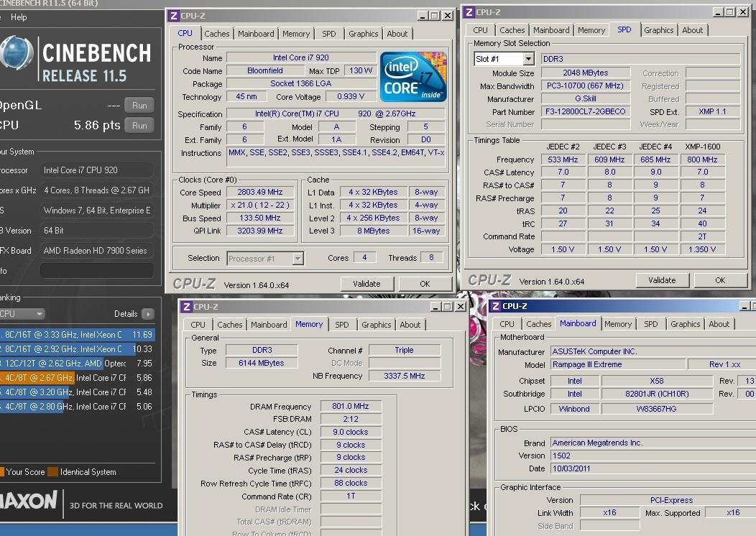Select the Graphics tab in the SPD window
756x536 pixels.
tap(658, 30)
